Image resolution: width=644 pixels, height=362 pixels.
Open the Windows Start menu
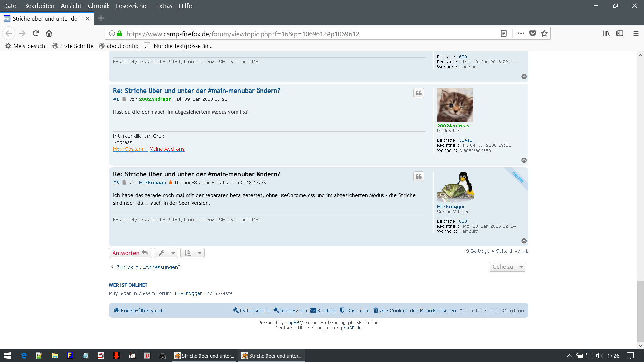click(7, 356)
